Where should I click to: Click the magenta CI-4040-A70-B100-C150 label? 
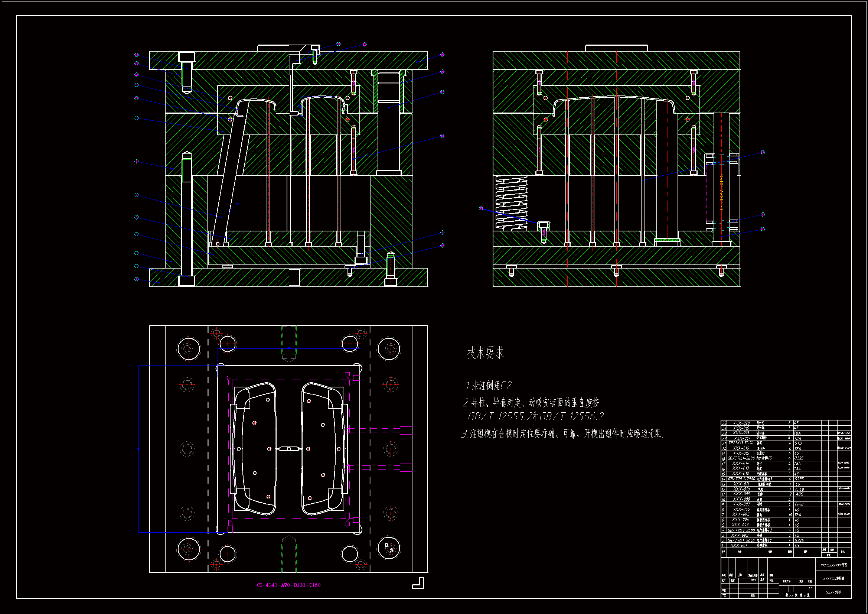pyautogui.click(x=288, y=585)
